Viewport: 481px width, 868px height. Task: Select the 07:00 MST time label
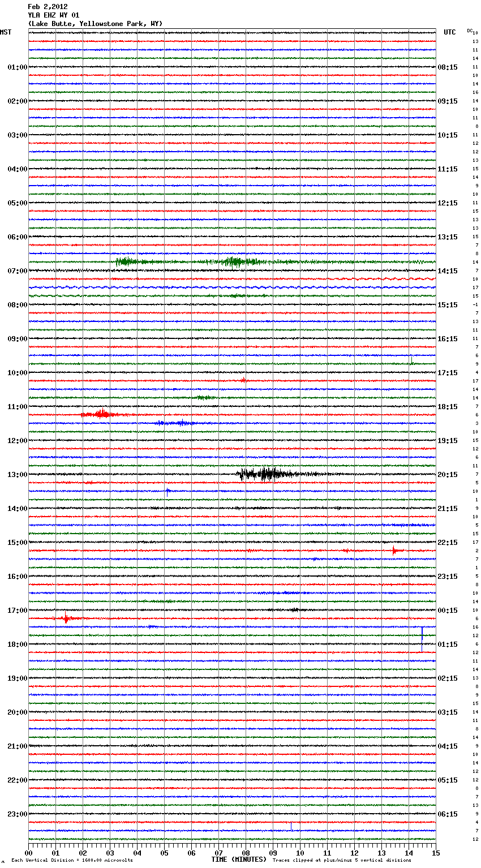click(x=17, y=271)
